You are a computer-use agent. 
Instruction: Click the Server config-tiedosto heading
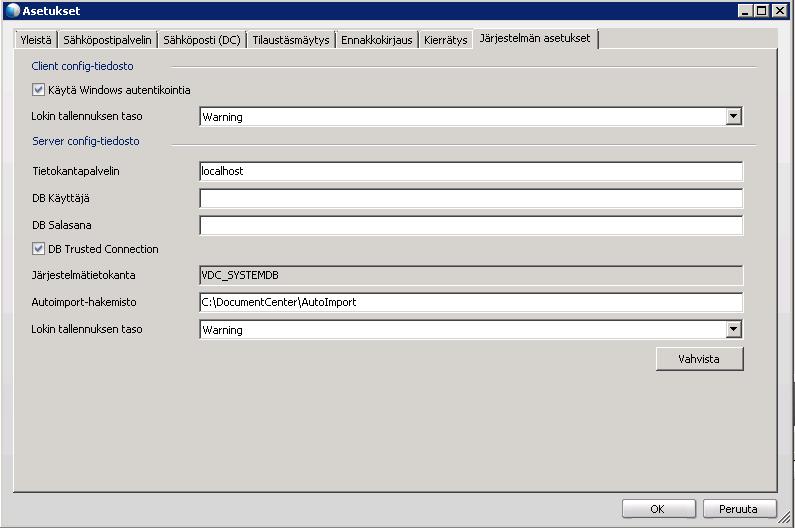click(x=86, y=141)
